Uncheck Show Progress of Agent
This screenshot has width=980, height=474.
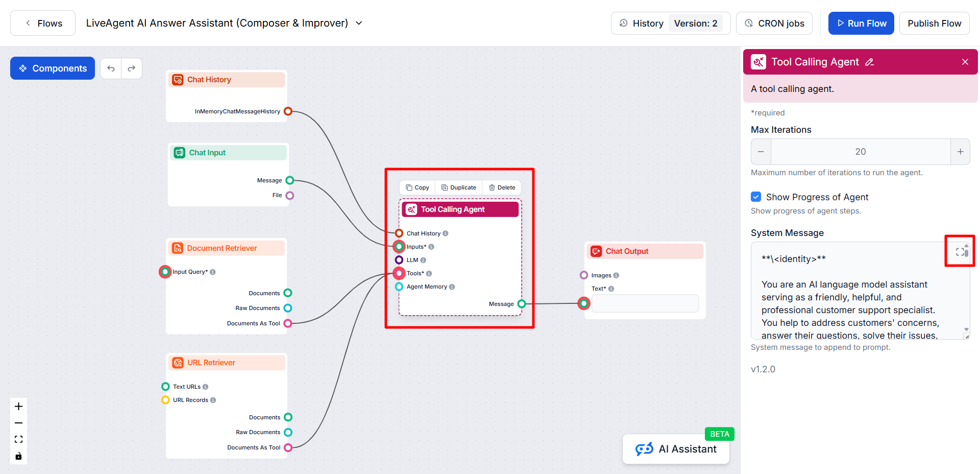756,197
